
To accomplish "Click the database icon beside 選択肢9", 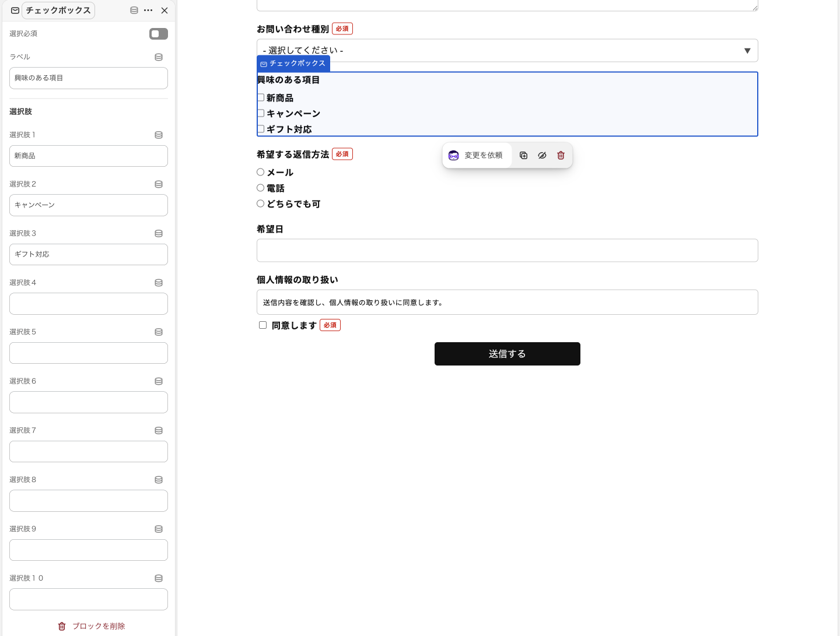I will (x=159, y=529).
